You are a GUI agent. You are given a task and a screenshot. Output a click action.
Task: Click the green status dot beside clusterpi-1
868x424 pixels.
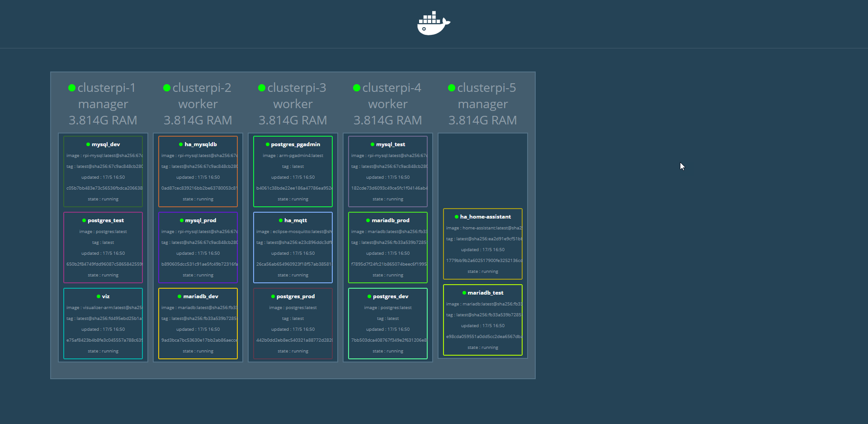(x=72, y=88)
